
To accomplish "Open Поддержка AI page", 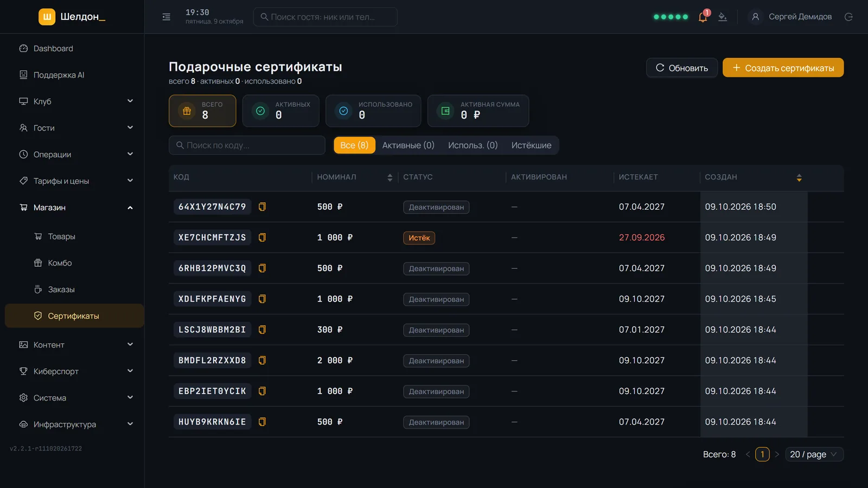I will 74,75.
